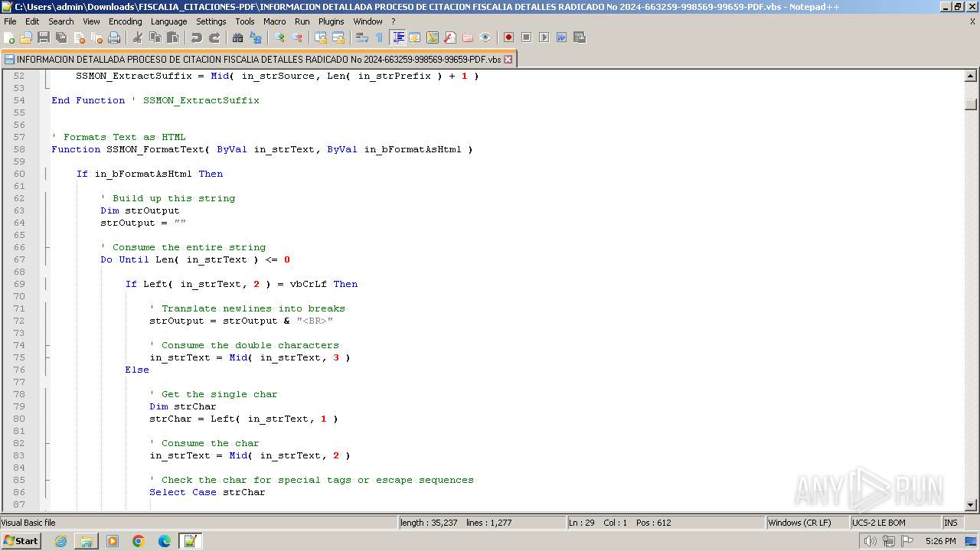Save the current recorded macro icon
Screen dimensions: 980x551
580,37
